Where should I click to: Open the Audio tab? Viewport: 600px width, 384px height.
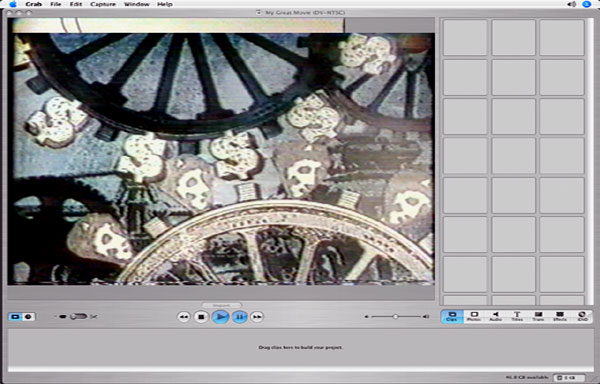click(496, 317)
